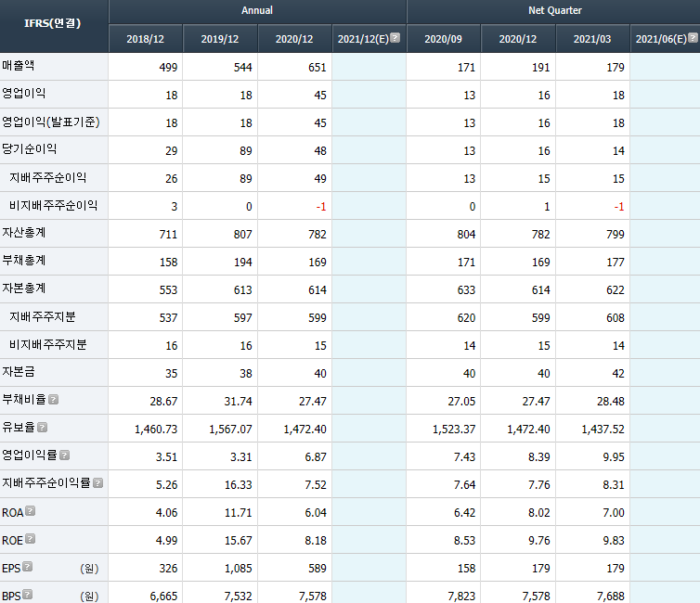Click the 1,085 EPS value
This screenshot has height=603, width=700.
coord(239,568)
